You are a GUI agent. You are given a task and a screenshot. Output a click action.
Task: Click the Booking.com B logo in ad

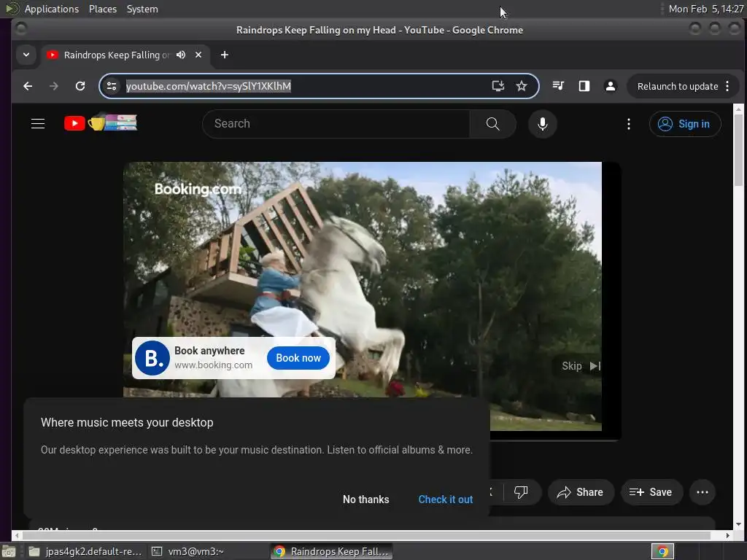click(x=152, y=358)
